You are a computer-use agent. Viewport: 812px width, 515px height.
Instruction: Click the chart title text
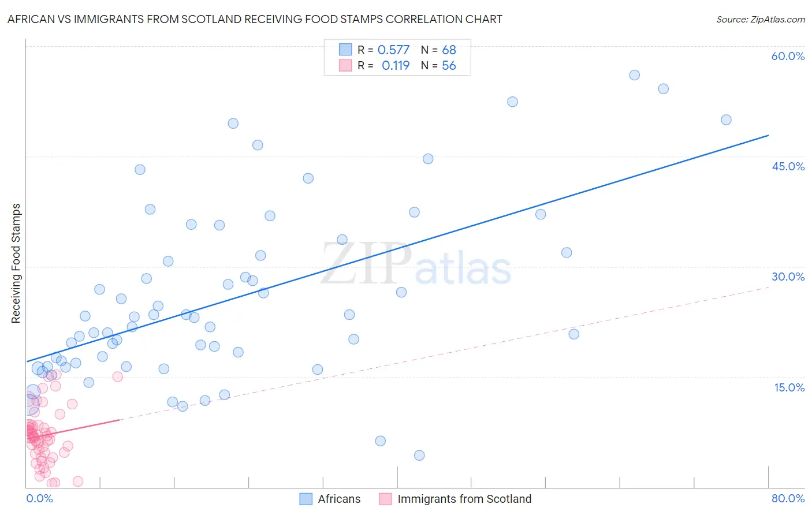tap(255, 19)
